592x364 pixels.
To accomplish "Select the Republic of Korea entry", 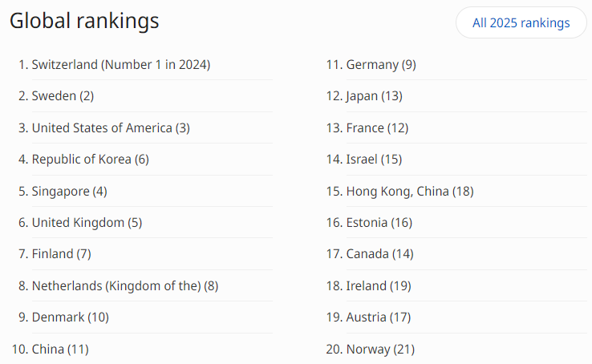I will coord(90,159).
